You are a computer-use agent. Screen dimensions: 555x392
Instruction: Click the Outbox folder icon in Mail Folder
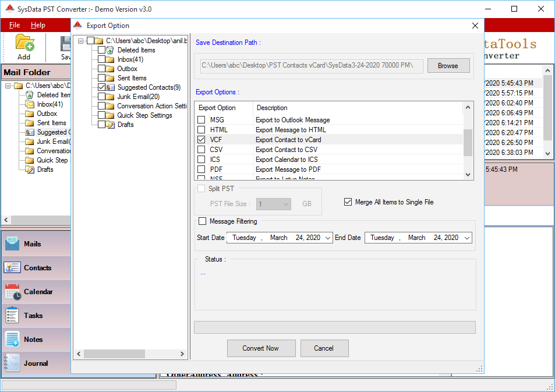click(x=30, y=114)
